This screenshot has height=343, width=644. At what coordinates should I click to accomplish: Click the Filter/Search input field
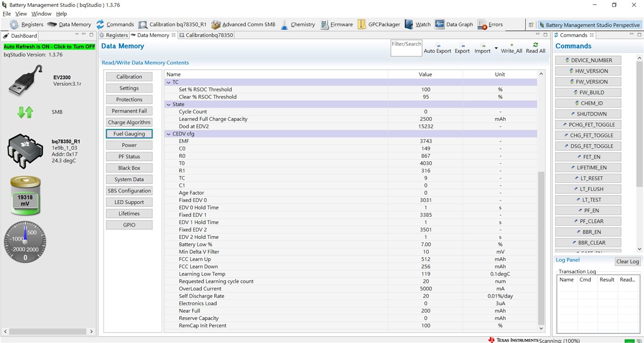tap(406, 48)
